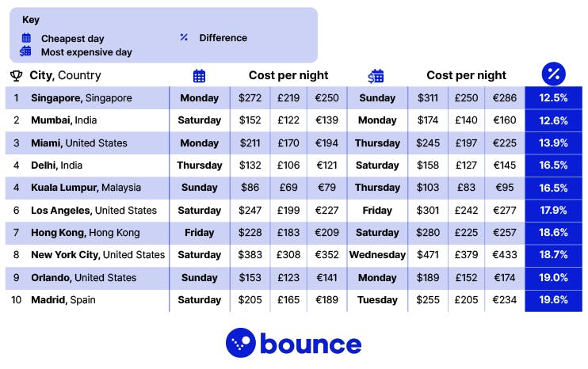The height and width of the screenshot is (369, 588).
Task: Click the bounce logo icon
Action: tap(241, 343)
